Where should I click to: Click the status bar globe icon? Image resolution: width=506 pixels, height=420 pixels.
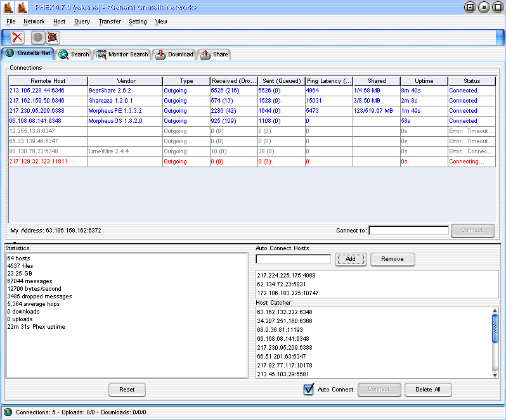(8, 412)
